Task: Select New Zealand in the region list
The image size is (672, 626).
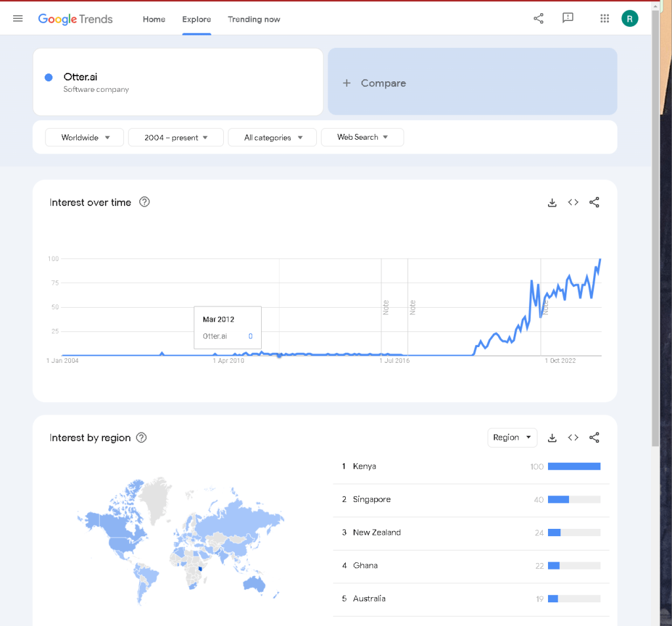Action: (377, 532)
